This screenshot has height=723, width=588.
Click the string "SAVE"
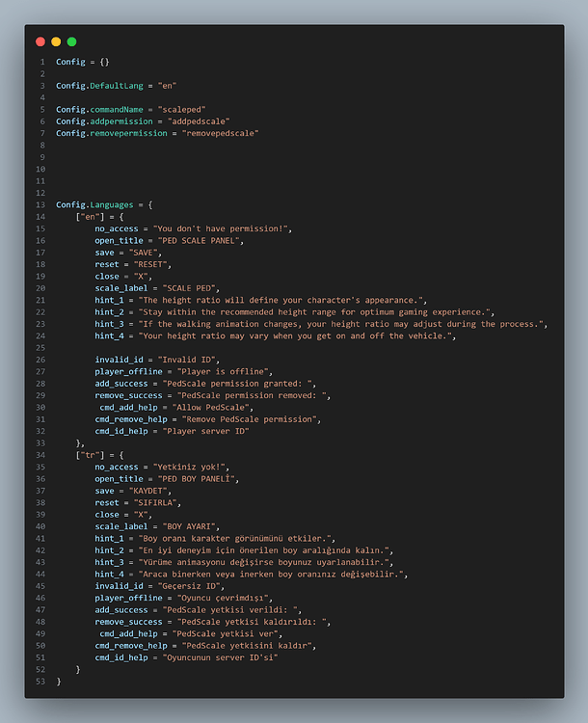(x=144, y=253)
